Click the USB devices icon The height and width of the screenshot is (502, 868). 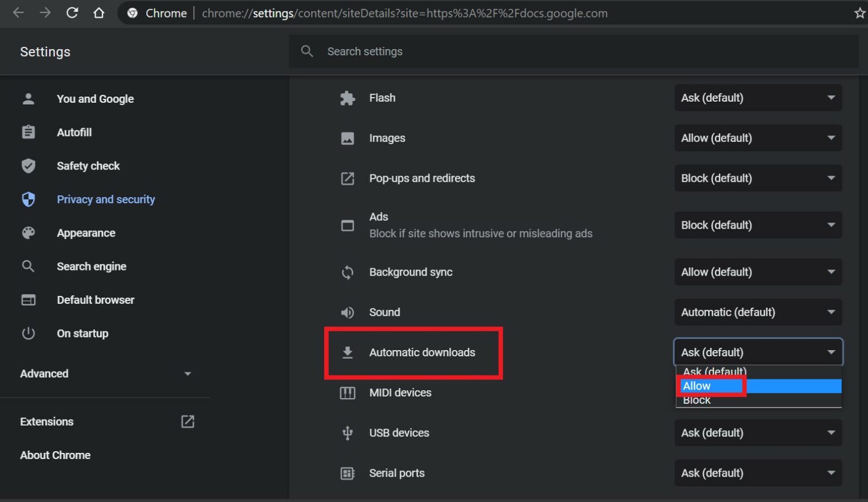pyautogui.click(x=348, y=433)
